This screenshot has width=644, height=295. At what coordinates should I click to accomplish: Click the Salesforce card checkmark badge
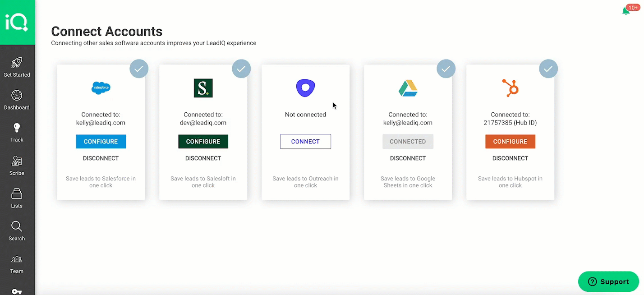point(139,69)
